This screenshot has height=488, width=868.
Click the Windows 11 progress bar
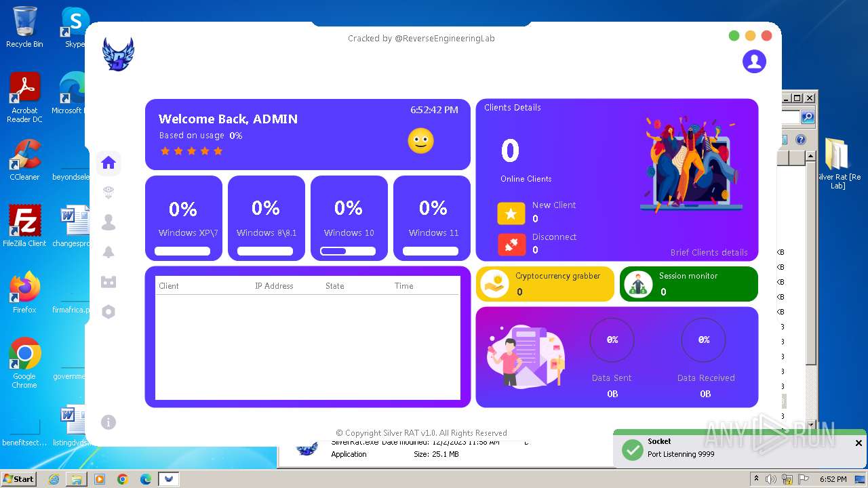[431, 251]
